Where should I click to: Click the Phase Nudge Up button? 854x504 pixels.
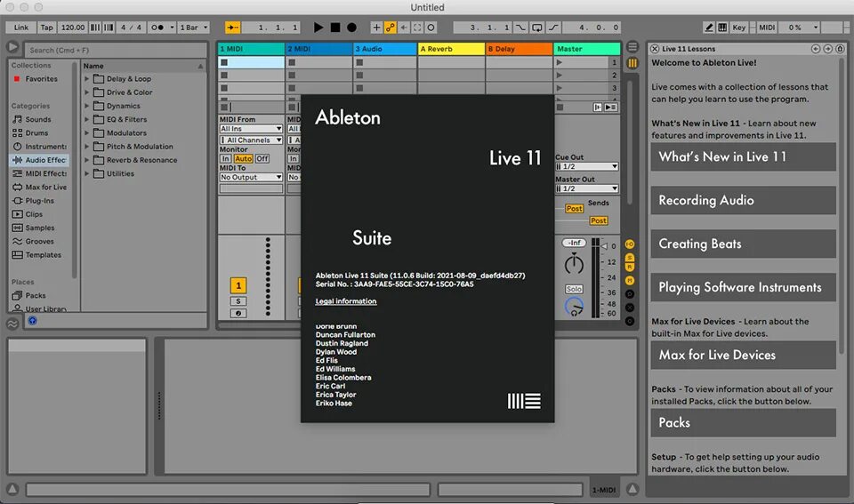(x=109, y=28)
